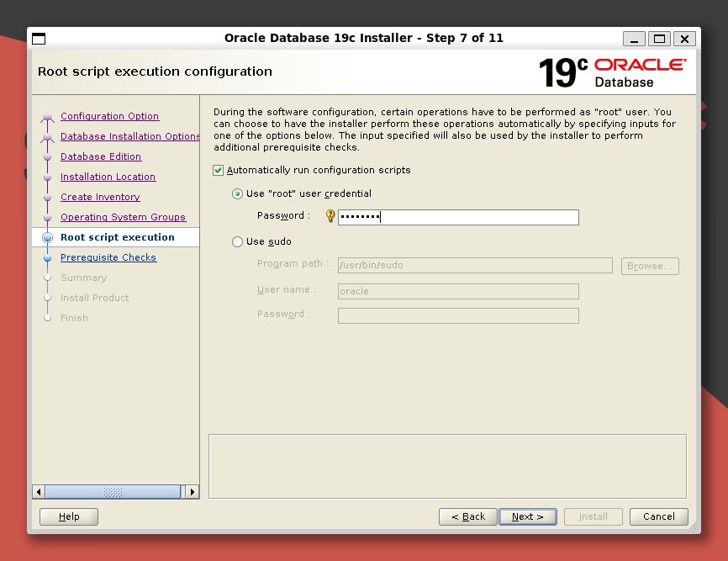Open Installation Location step
This screenshot has height=561, width=728.
coord(108,177)
